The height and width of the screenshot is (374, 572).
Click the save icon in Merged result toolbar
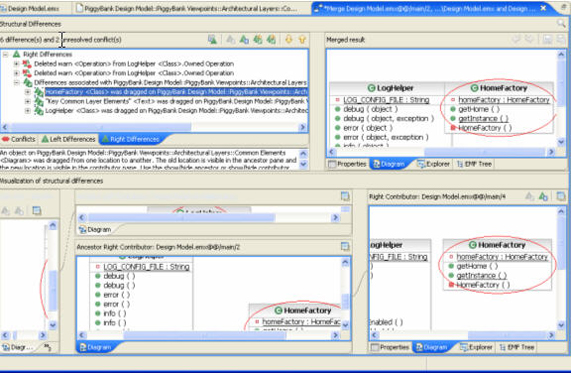[x=547, y=39]
